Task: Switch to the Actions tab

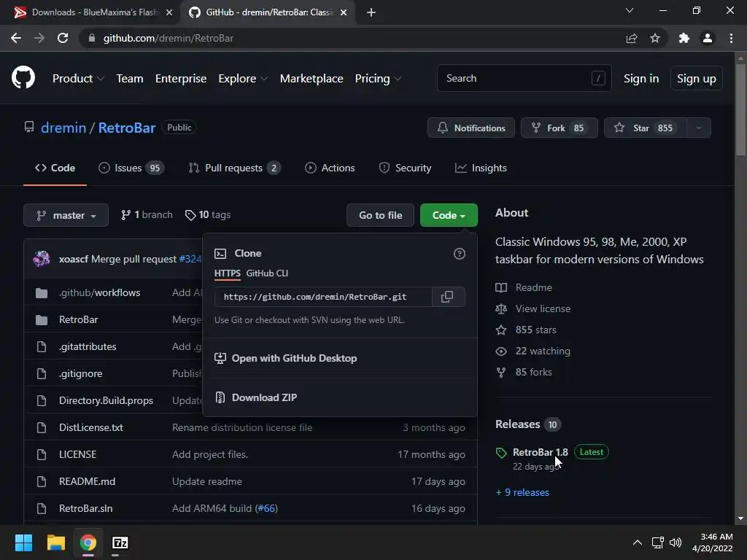Action: (330, 168)
